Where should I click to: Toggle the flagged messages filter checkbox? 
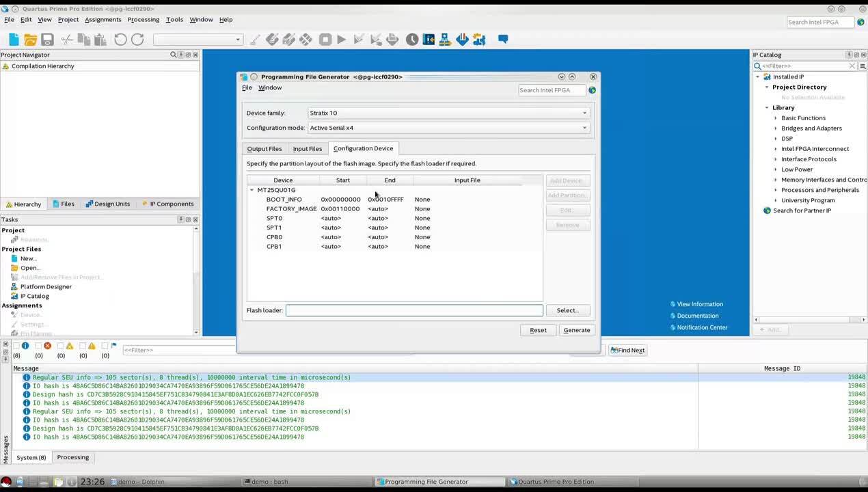105,346
